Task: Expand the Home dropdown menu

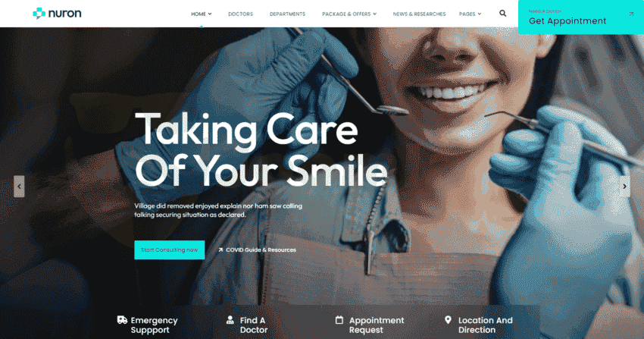Action: tap(202, 14)
